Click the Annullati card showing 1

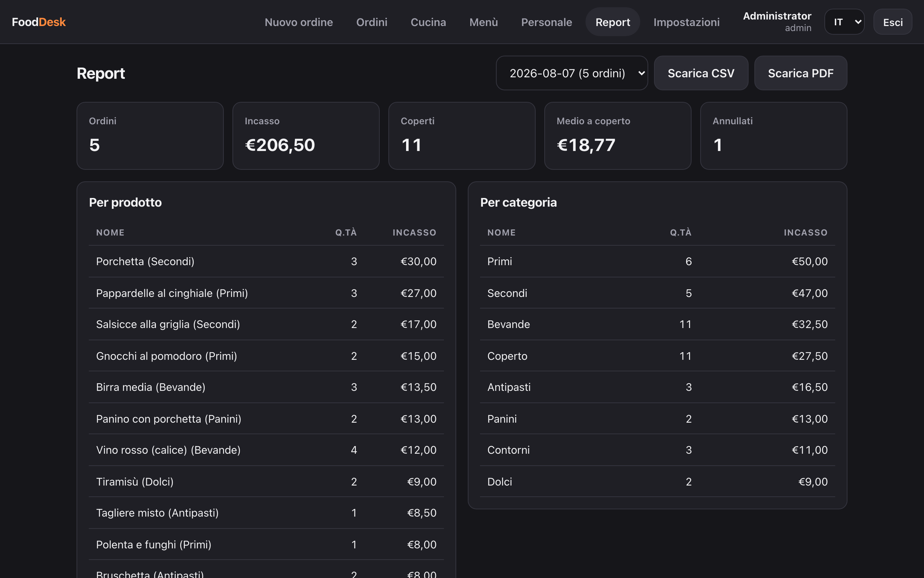pos(773,136)
